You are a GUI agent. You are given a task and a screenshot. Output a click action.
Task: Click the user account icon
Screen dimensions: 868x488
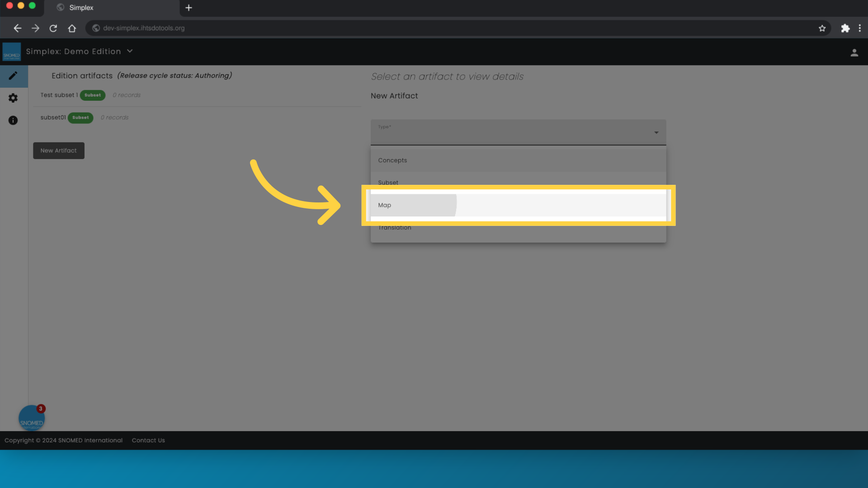point(854,53)
